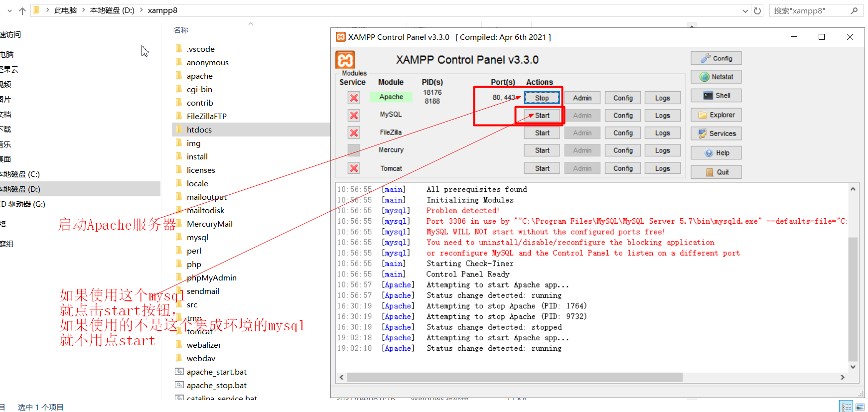Click the log vertical scrollbar thumb
The height and width of the screenshot is (412, 868).
click(x=853, y=299)
